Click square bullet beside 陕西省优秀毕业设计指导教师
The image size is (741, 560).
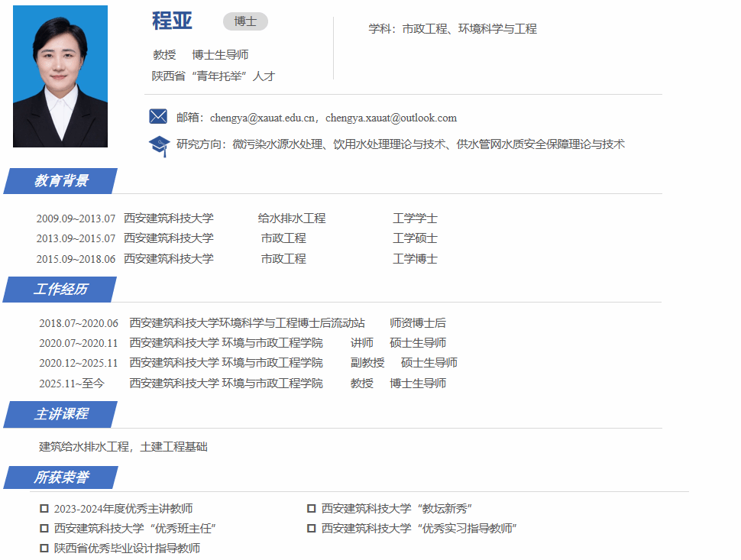(x=44, y=549)
